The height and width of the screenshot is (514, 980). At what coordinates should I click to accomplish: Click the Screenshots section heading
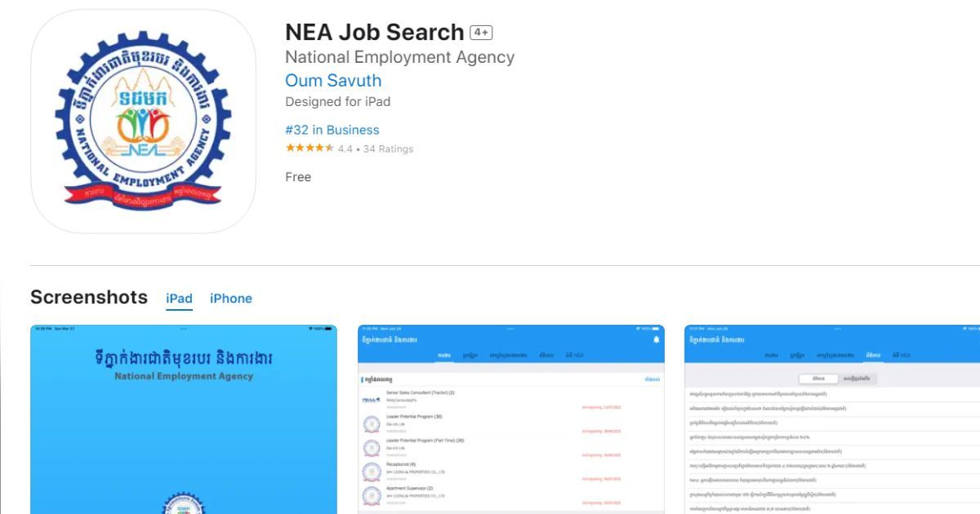coord(89,297)
